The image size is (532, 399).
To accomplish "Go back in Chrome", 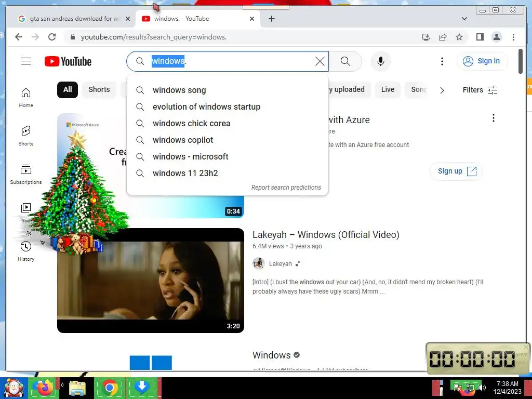I will [19, 37].
